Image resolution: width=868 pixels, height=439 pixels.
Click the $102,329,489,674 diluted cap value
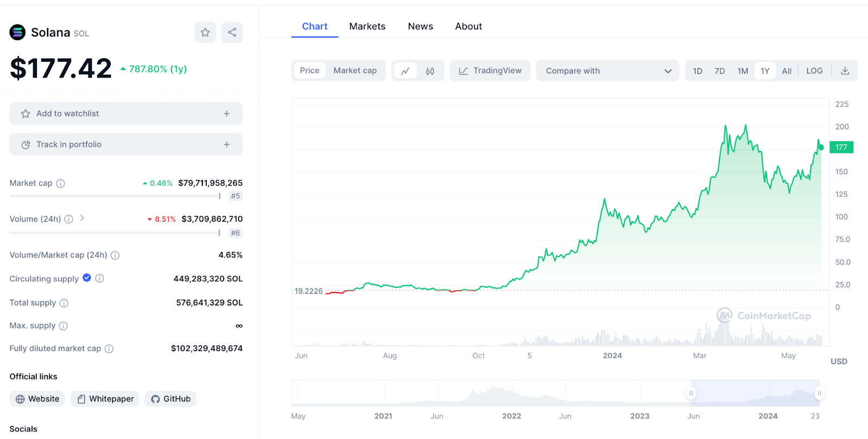point(207,348)
